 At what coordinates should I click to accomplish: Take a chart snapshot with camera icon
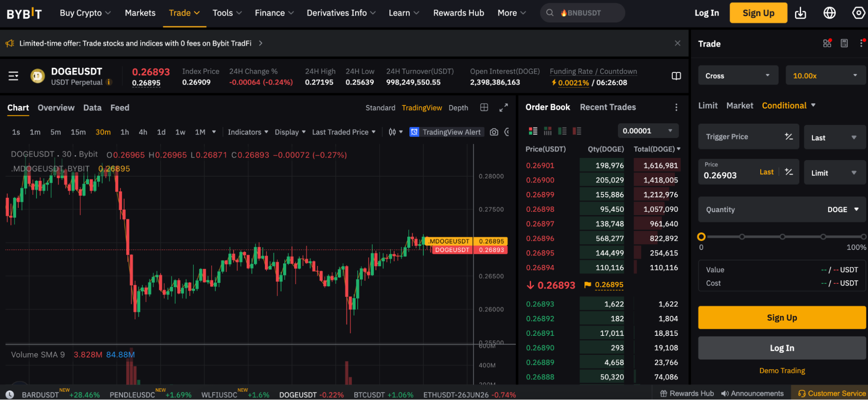(494, 132)
